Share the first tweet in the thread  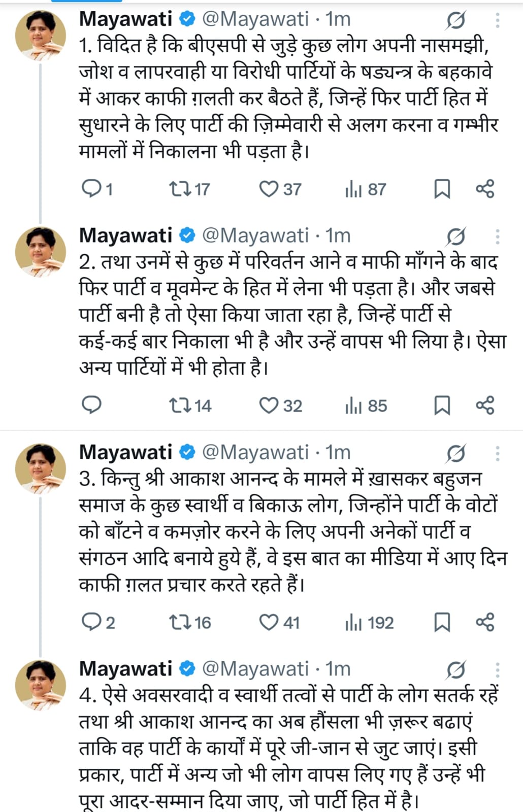click(485, 189)
